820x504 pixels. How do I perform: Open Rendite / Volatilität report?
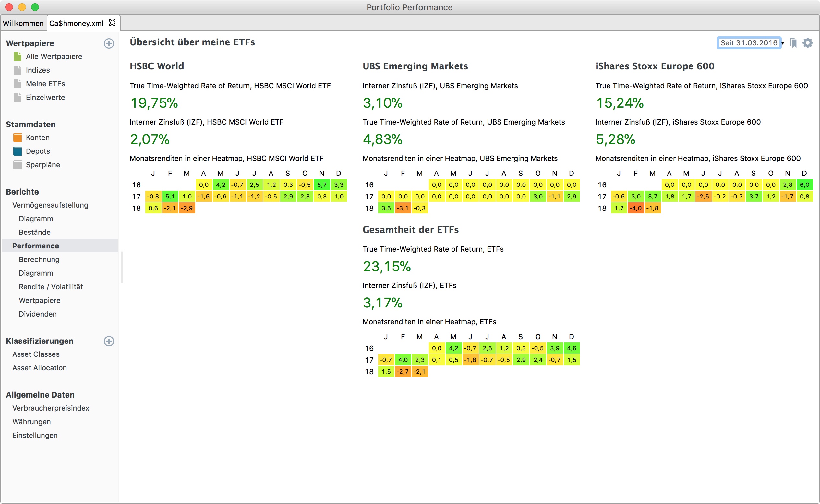pos(51,287)
